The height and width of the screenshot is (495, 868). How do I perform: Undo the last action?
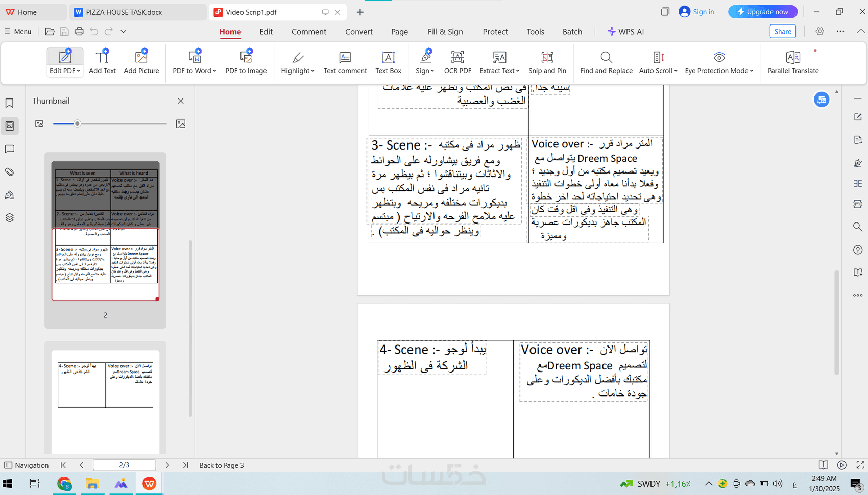[94, 32]
